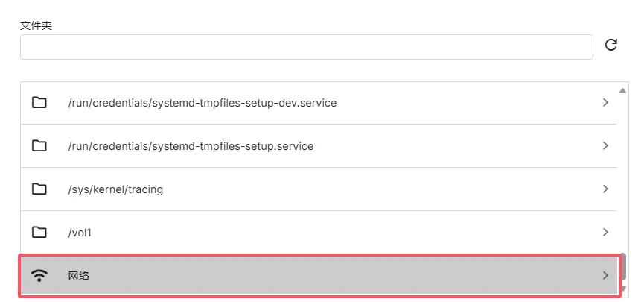
Task: Choose the /vol1 folder label
Action: (x=80, y=233)
